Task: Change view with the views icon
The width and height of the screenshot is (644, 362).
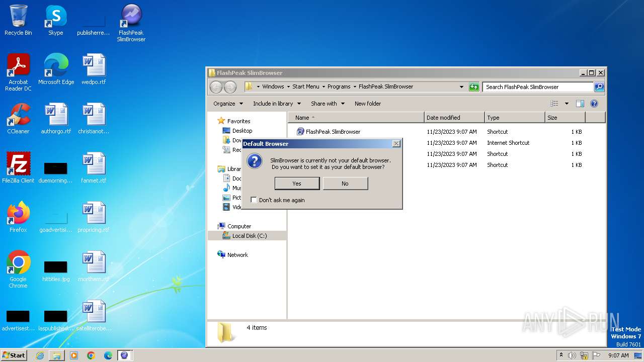Action: 554,104
